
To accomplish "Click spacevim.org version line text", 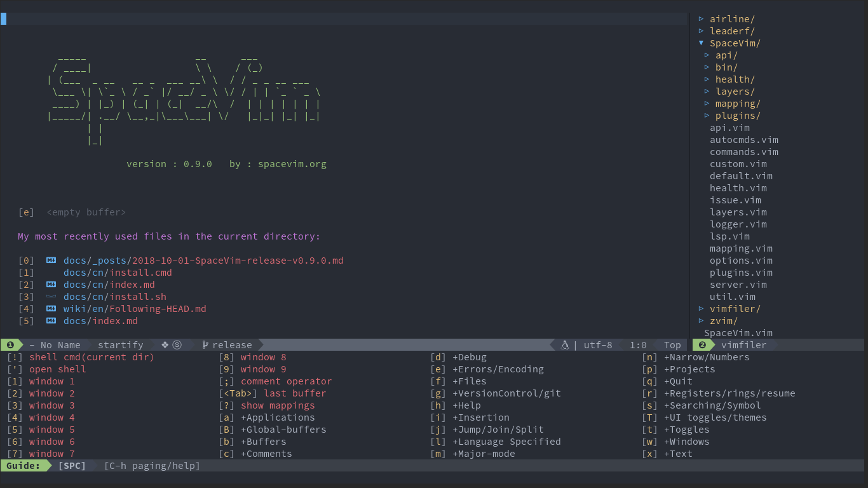I will (226, 164).
